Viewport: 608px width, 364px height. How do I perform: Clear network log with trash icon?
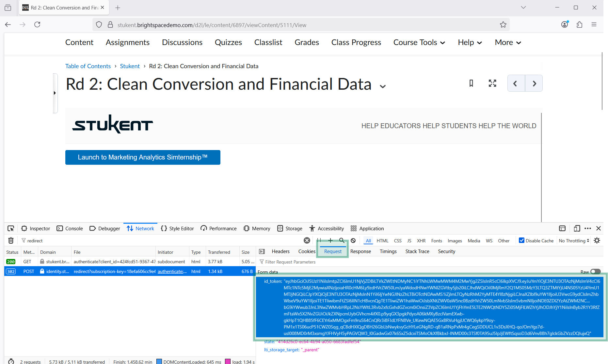coord(11,240)
